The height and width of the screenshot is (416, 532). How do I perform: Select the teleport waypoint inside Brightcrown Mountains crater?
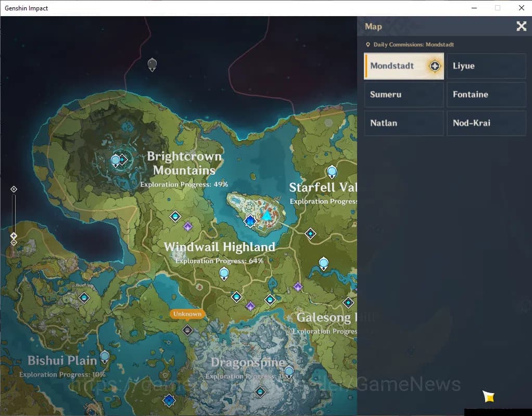point(116,160)
